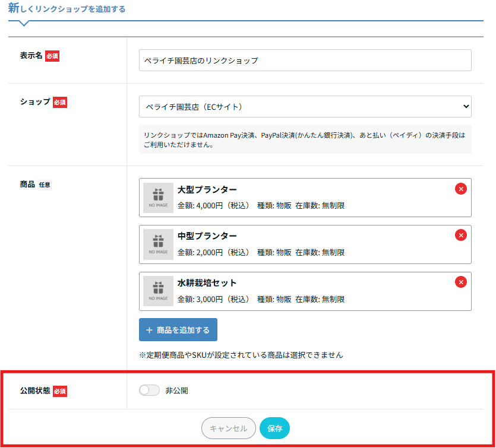This screenshot has width=496, height=448.
Task: Click the 新しくリンクショップを追加する heading
Action: pos(67,9)
